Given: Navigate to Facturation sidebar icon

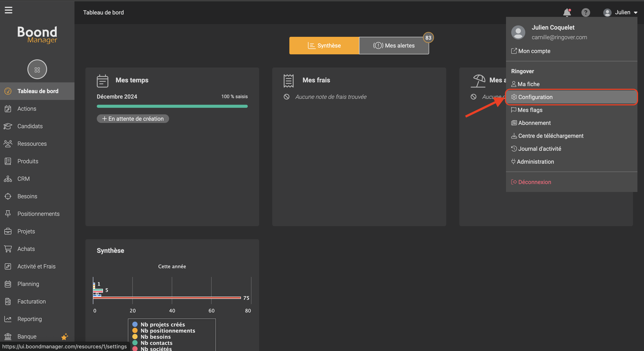Looking at the screenshot, I should pos(8,301).
